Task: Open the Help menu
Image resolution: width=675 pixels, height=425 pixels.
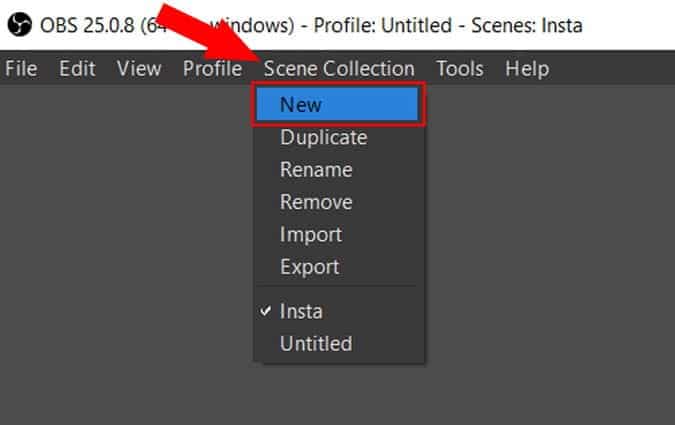Action: tap(527, 68)
